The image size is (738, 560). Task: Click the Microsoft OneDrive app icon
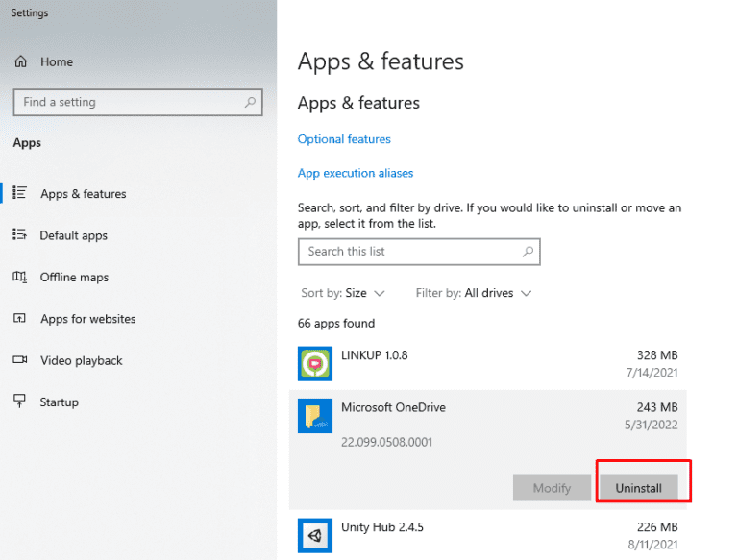(x=315, y=416)
